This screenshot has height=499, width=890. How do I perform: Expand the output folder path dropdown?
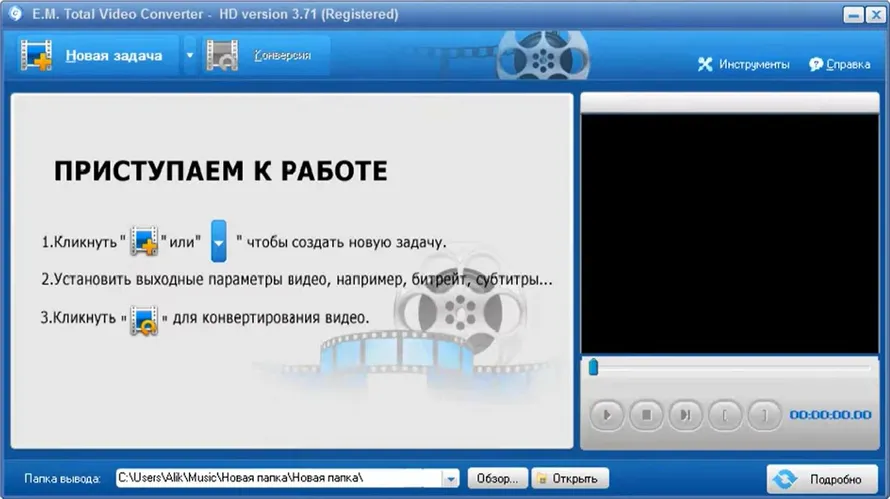click(451, 479)
